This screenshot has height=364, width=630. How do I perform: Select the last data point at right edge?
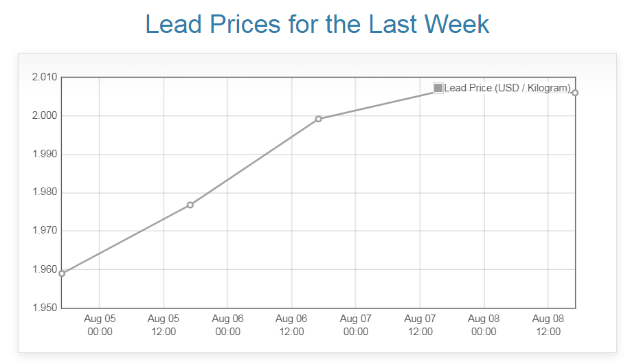574,93
